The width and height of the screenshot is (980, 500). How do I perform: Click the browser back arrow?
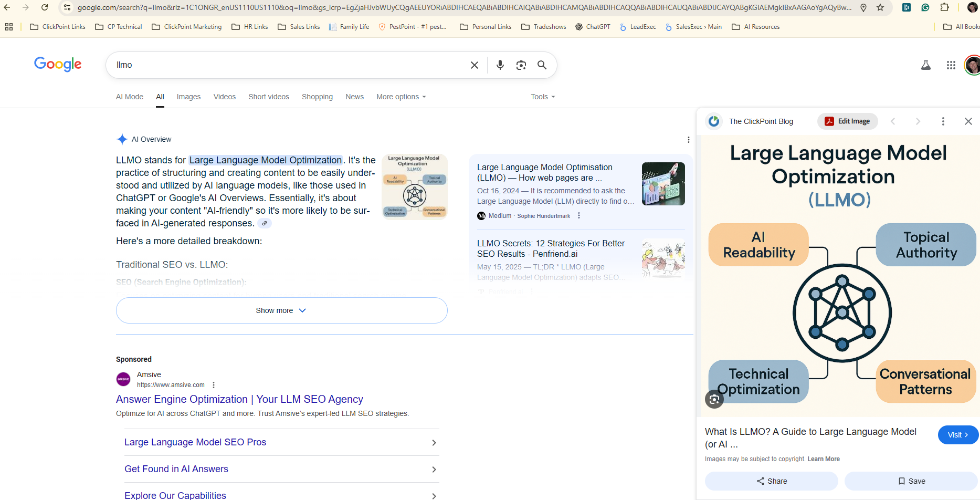[x=7, y=7]
